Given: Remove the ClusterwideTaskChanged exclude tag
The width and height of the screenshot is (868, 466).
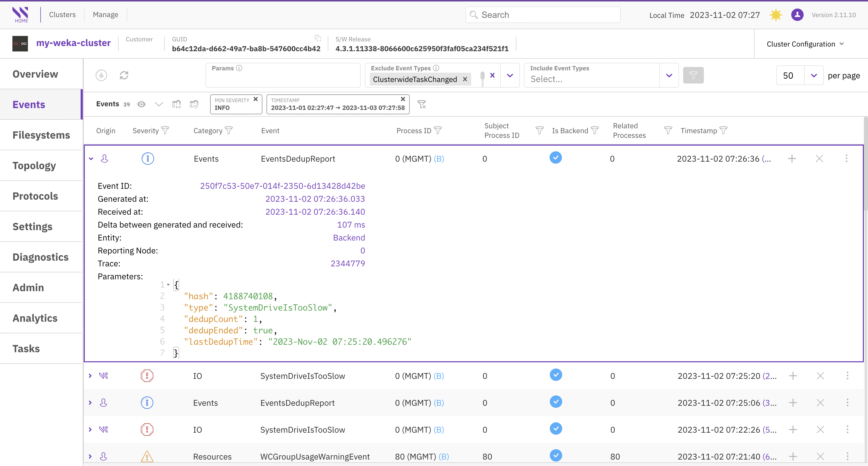Looking at the screenshot, I should coord(465,79).
